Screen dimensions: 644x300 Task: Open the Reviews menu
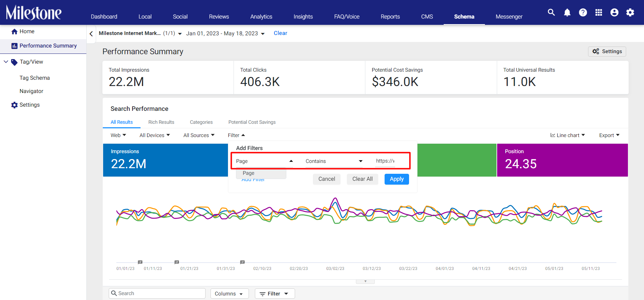[219, 16]
